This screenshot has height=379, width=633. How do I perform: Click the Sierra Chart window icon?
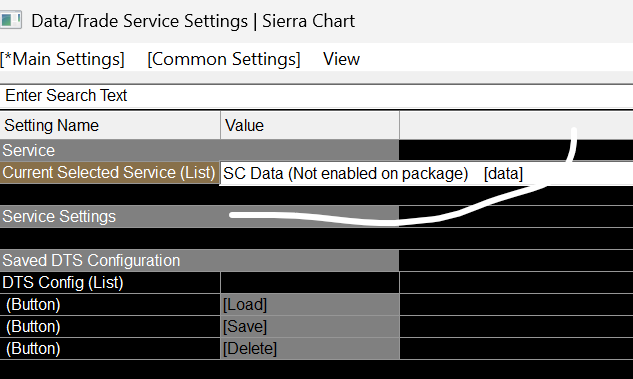coord(10,20)
